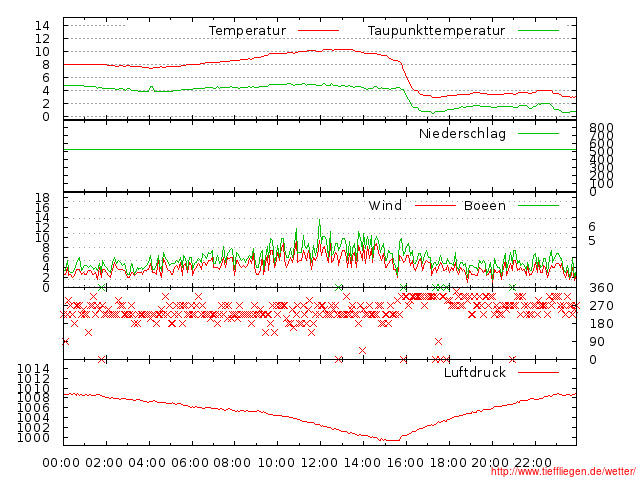Click the red Luftdruck legend line
The width and height of the screenshot is (640, 480).
(x=538, y=372)
